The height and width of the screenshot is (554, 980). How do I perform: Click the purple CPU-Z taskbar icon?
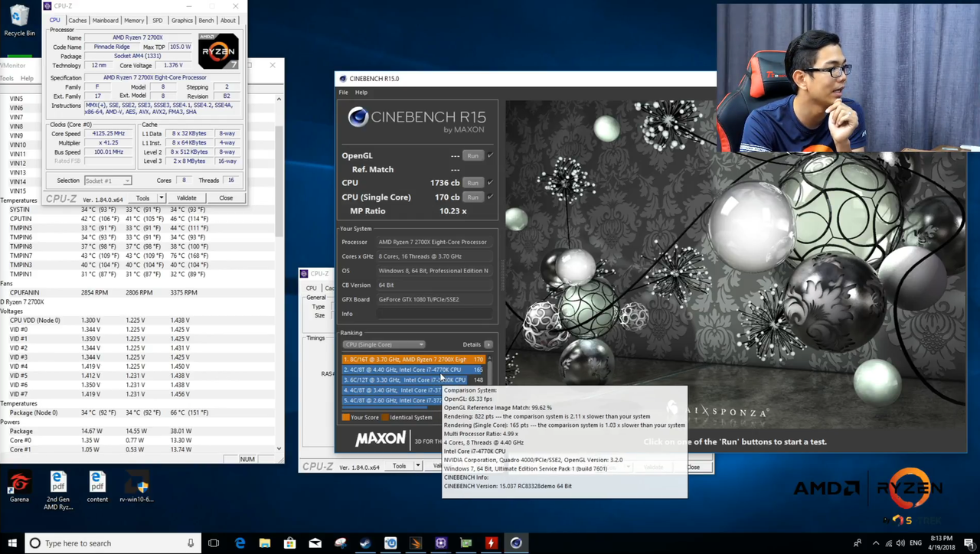point(440,543)
